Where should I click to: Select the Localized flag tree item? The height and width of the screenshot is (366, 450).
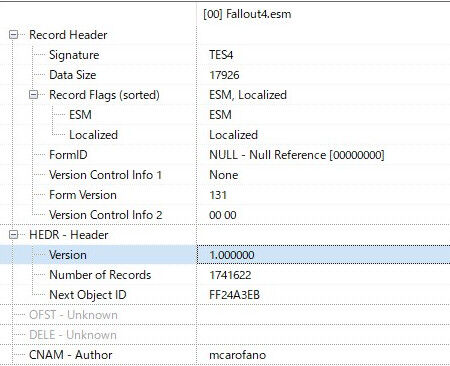(93, 135)
